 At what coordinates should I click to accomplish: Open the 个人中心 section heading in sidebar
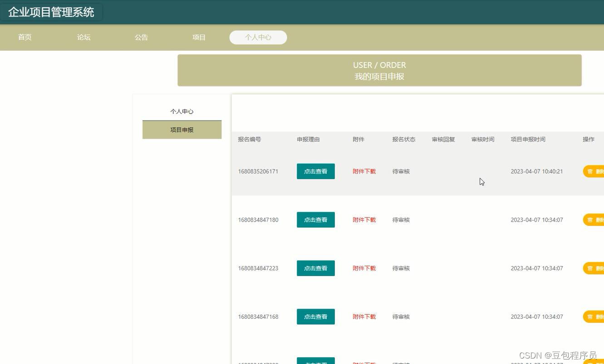coord(182,111)
